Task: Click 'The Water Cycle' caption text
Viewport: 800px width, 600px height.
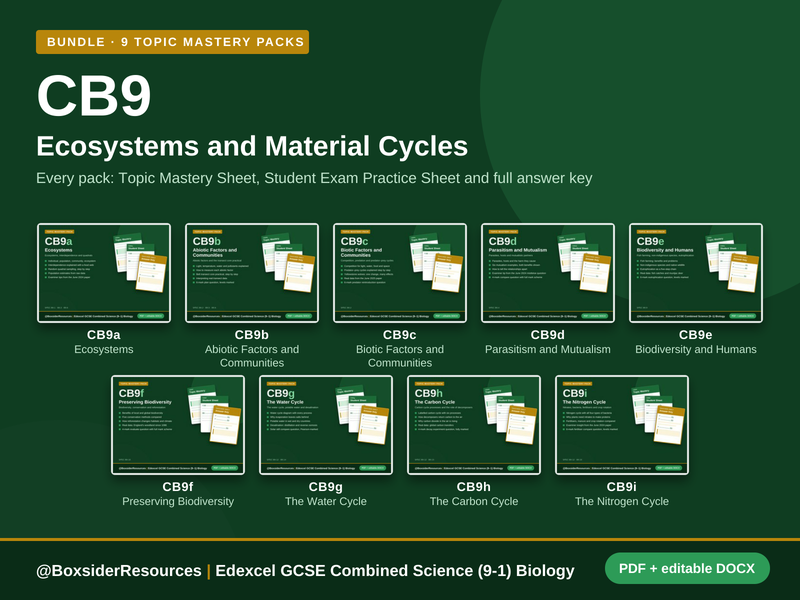Action: [x=326, y=502]
